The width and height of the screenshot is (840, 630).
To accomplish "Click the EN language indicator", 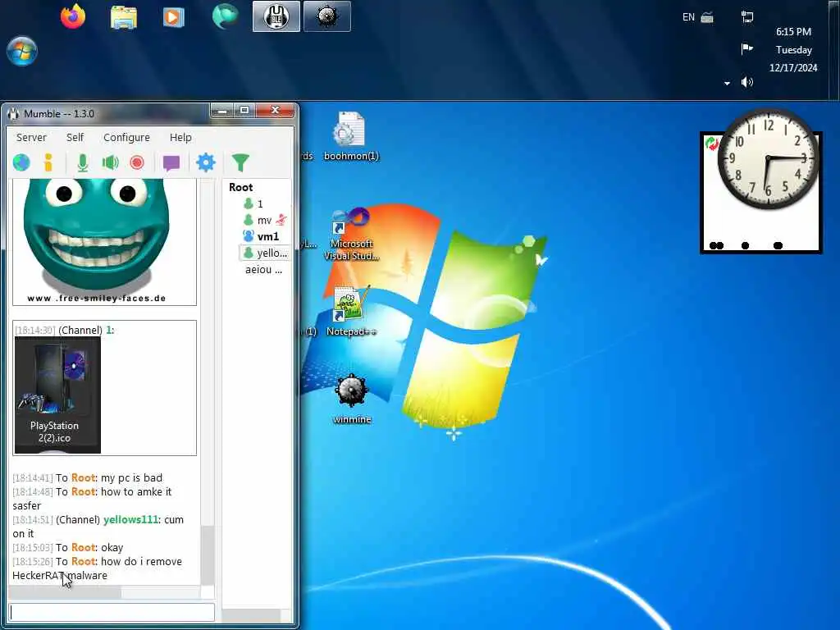I will [x=688, y=17].
